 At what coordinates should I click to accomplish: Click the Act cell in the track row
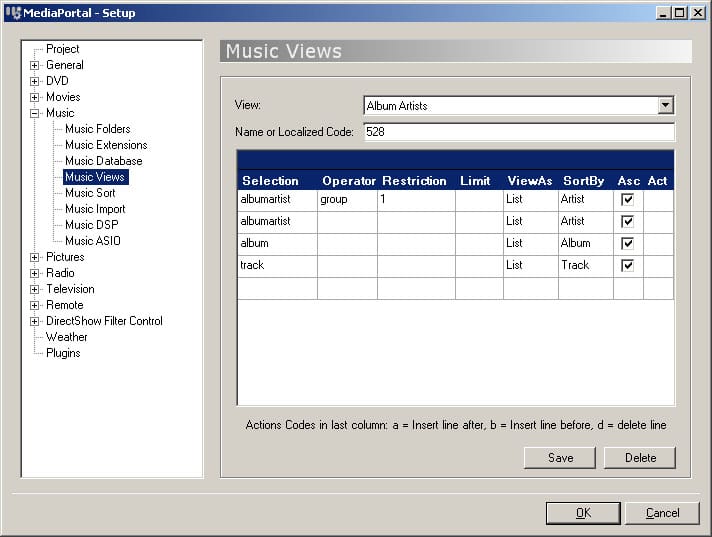point(658,266)
